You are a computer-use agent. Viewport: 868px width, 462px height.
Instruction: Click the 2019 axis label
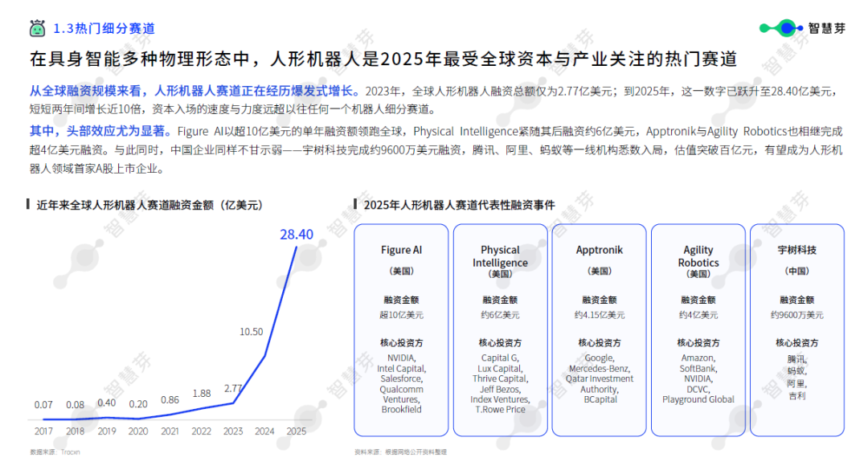[107, 431]
